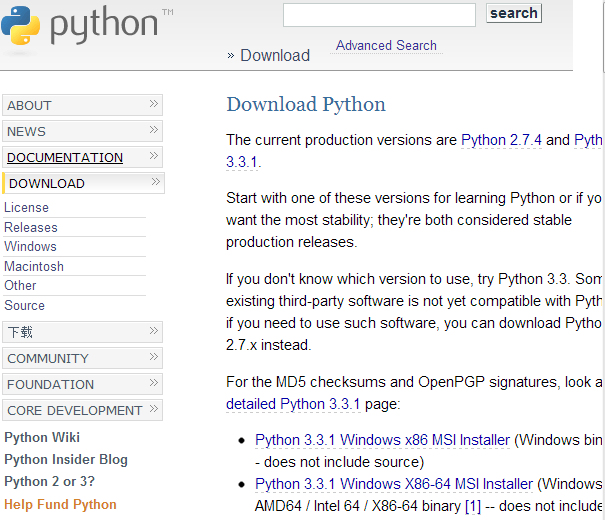
Task: Open the Other sidebar link
Action: point(20,285)
